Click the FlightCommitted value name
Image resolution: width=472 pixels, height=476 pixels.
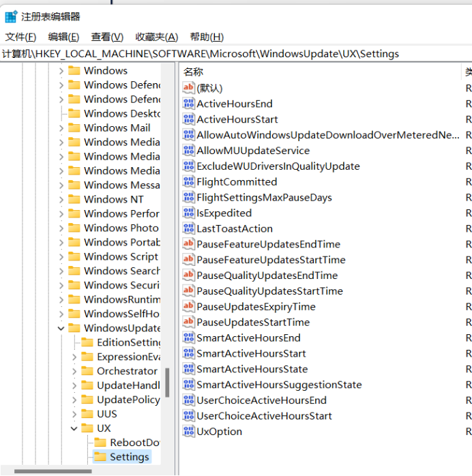pos(237,182)
